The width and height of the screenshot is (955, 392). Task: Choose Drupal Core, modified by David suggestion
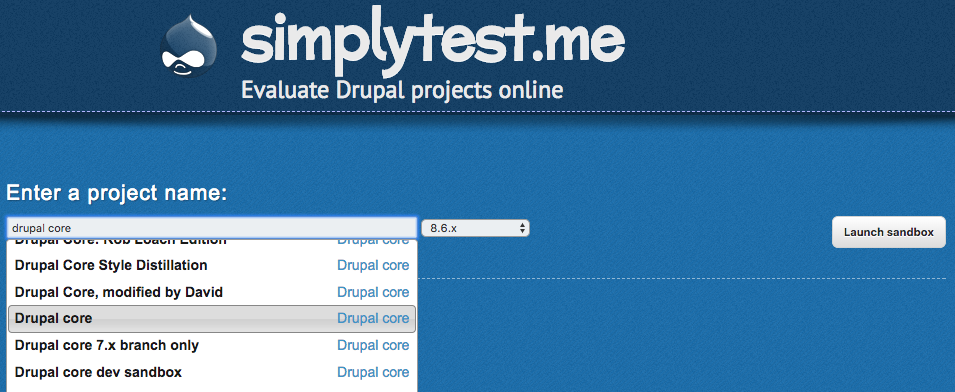[212, 292]
